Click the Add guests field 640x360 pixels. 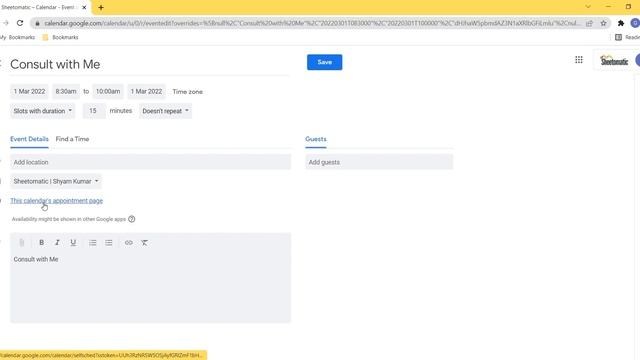point(379,162)
